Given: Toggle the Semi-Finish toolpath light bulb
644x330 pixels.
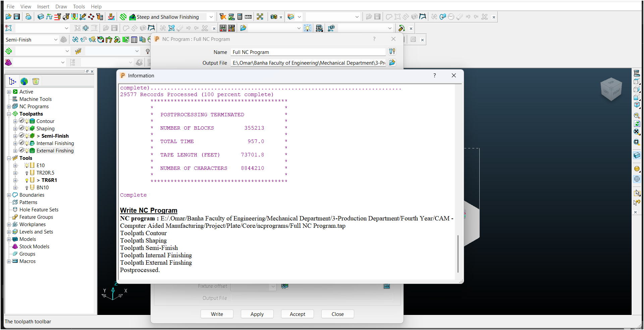Looking at the screenshot, I should tap(27, 136).
